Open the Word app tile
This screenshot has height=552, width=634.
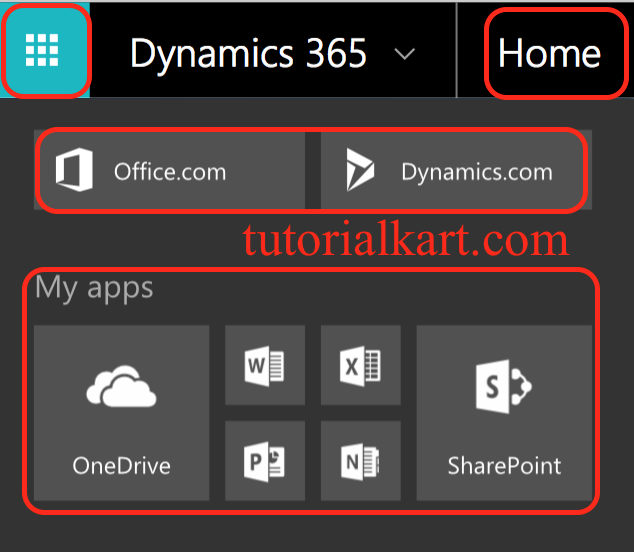coord(265,365)
